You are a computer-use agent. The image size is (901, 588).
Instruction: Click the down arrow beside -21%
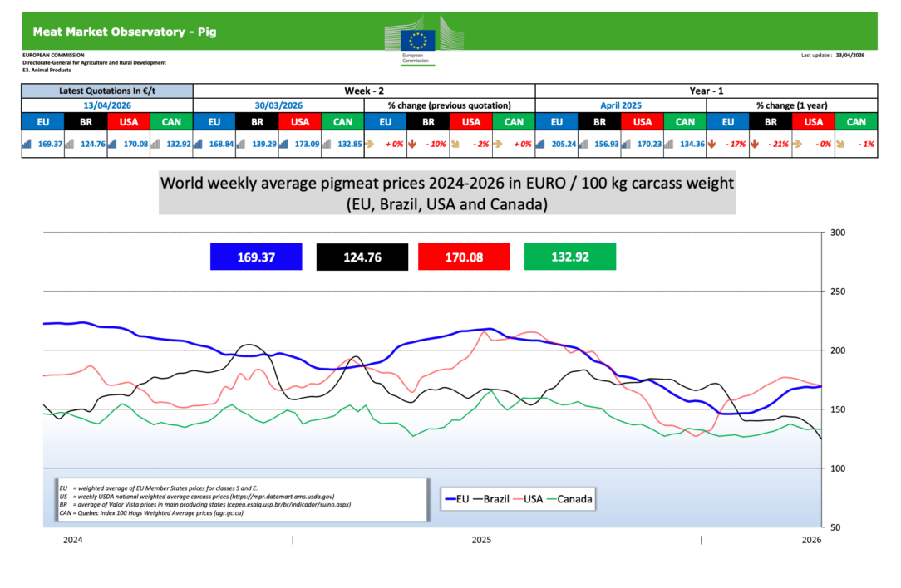pos(755,143)
